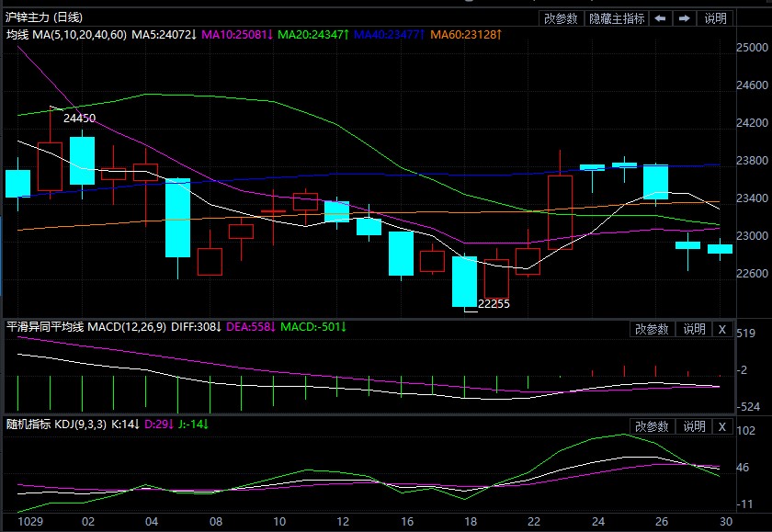Screen dimensions: 772x532
Task: Click the J:-14 value
Action: click(x=194, y=424)
